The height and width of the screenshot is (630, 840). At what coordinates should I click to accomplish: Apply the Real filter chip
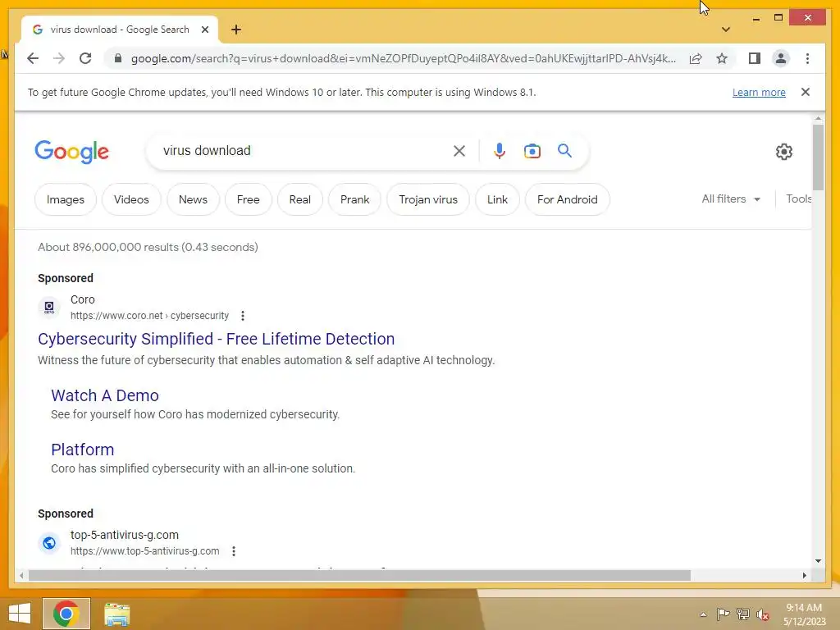click(x=300, y=199)
